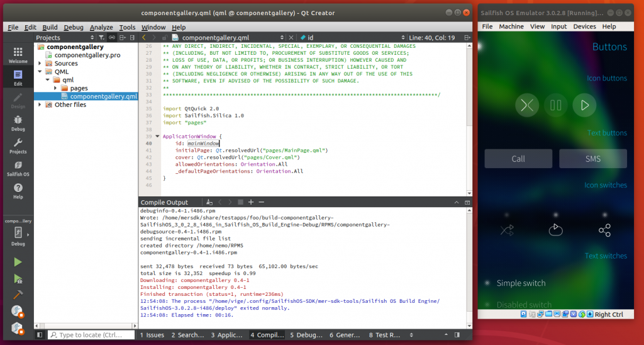Toggle the share icon switch in the emulator
The height and width of the screenshot is (345, 644).
pos(604,230)
